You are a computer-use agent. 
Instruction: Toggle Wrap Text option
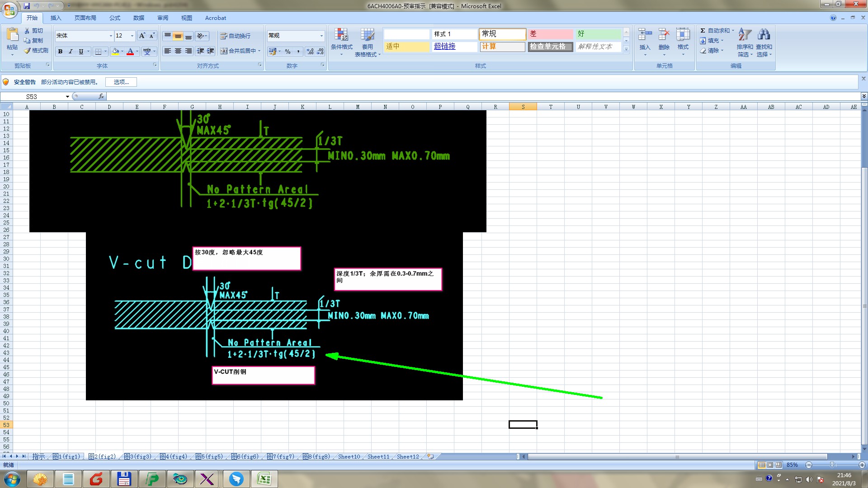click(x=235, y=36)
